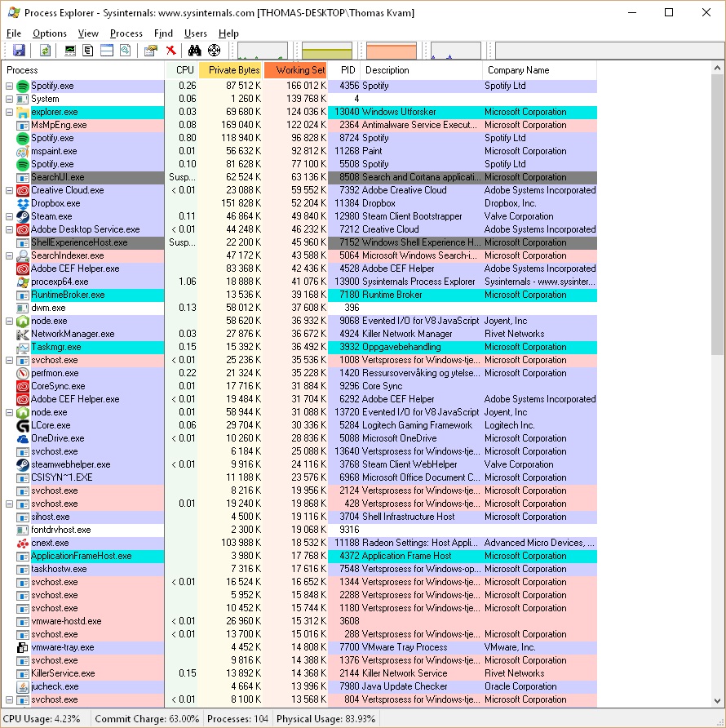Collapse the svchost.exe PID 428 tree node
Viewport: 726px width, 728px height.
9,504
